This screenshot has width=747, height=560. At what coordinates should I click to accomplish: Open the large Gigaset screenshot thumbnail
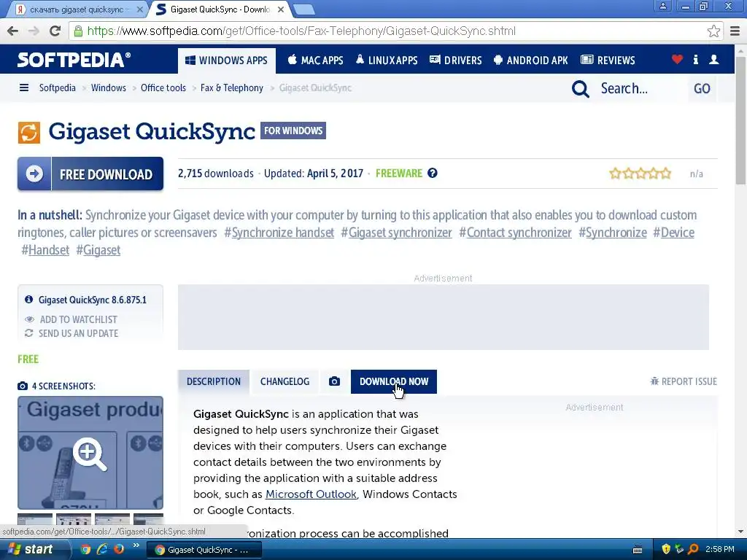[90, 453]
